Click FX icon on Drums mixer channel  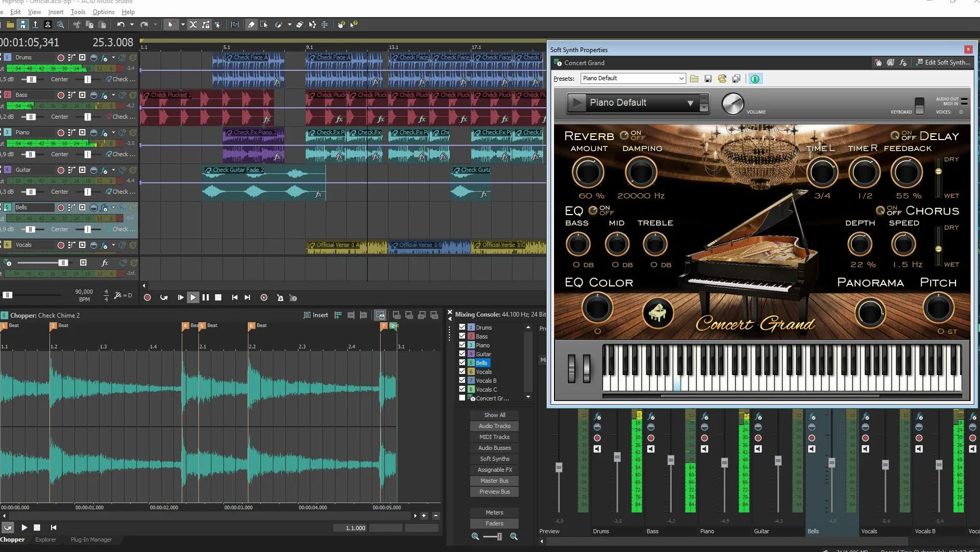tap(598, 417)
